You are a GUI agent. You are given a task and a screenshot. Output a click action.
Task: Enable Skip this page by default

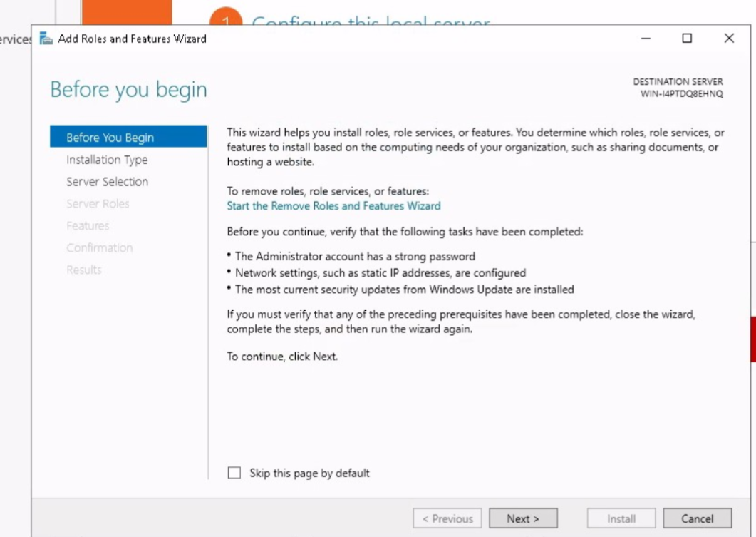234,473
